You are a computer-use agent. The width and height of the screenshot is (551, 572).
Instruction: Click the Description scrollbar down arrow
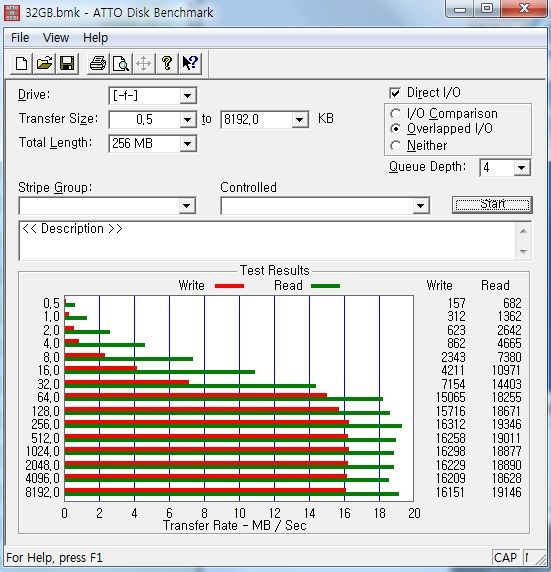click(523, 251)
